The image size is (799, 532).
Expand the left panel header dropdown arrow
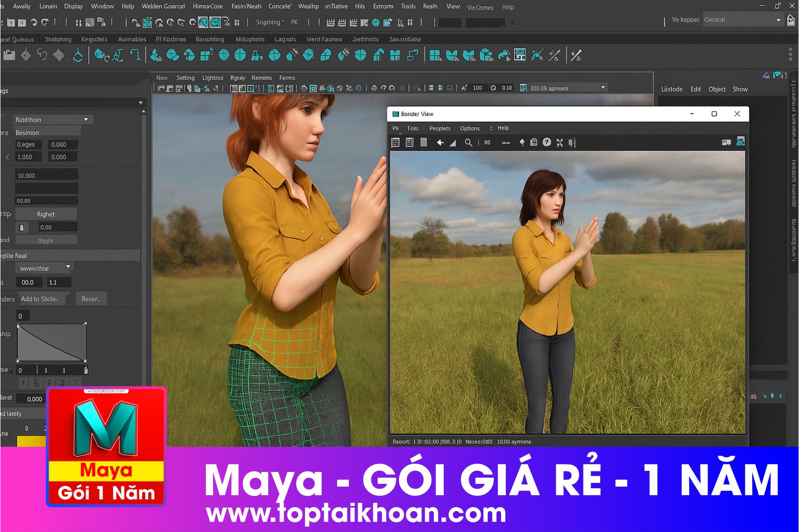[141, 103]
